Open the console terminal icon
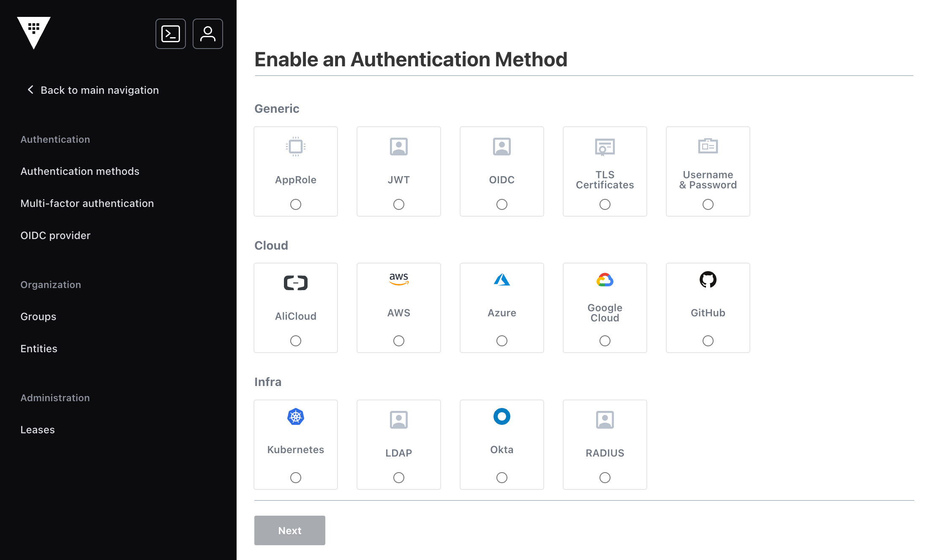The height and width of the screenshot is (560, 932). click(171, 34)
